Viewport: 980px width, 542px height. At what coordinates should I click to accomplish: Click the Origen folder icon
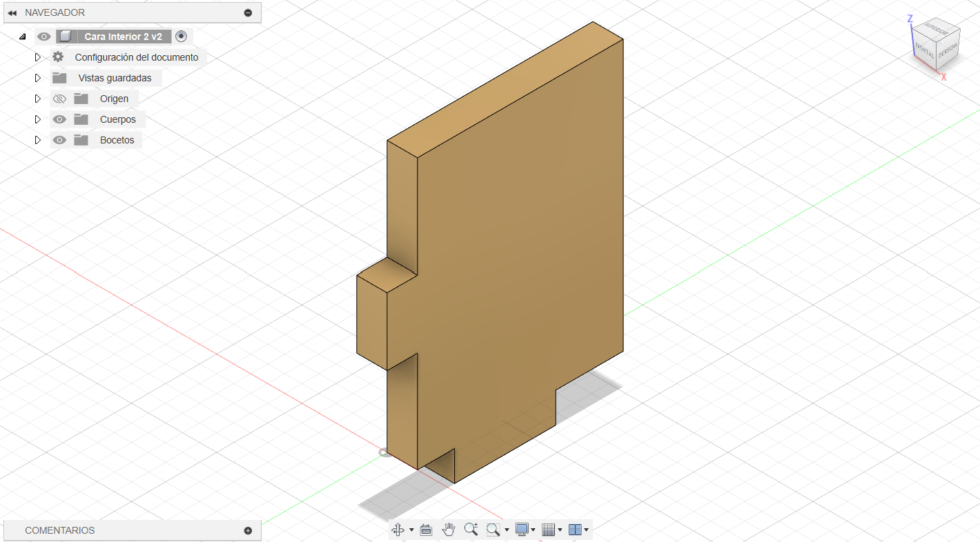pos(81,99)
